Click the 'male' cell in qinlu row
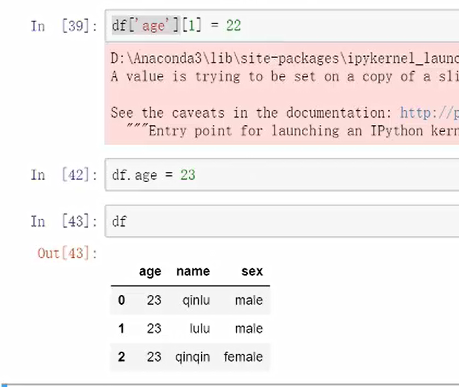This screenshot has width=459, height=387. click(249, 300)
